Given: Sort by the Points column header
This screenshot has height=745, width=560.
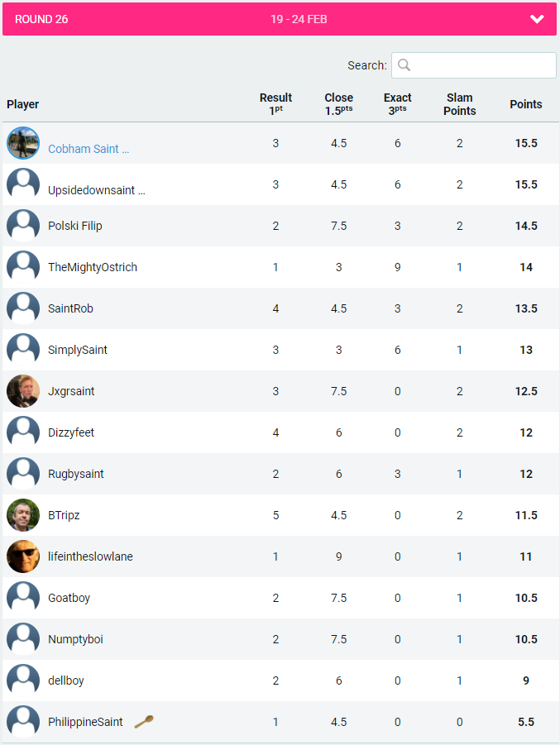Looking at the screenshot, I should pyautogui.click(x=525, y=104).
